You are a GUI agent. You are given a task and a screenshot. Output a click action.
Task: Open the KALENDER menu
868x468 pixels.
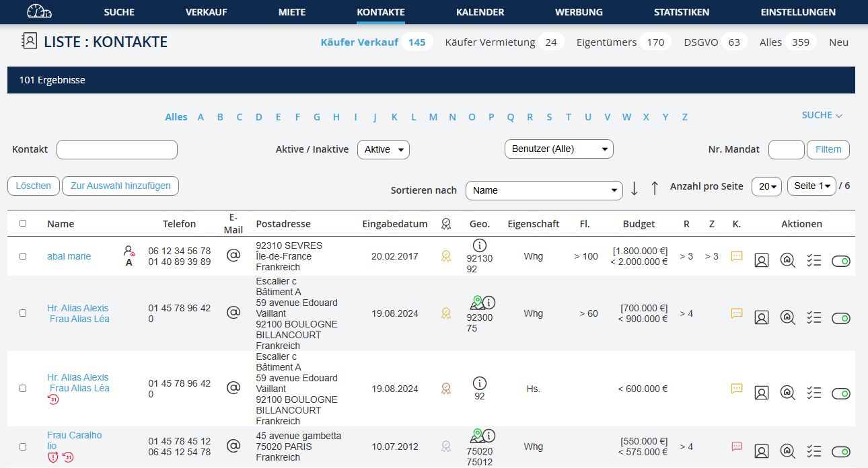point(480,12)
